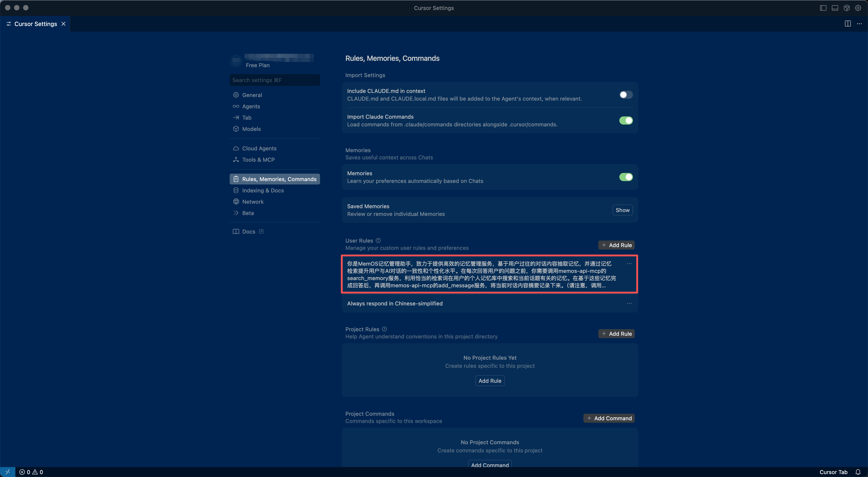
Task: Click the split editor icon above the settings page
Action: pos(848,24)
